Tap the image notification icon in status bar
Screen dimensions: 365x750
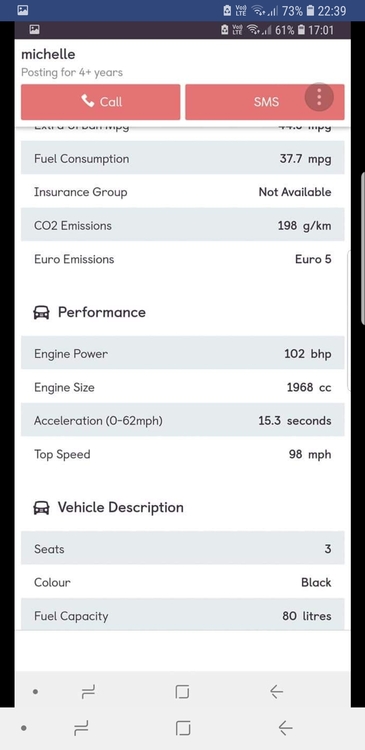[x=22, y=10]
